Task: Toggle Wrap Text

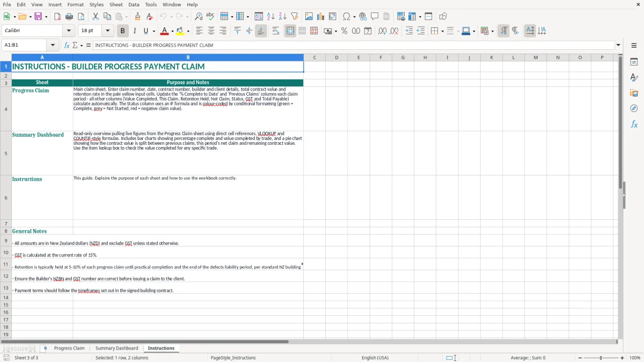Action: coord(275,31)
